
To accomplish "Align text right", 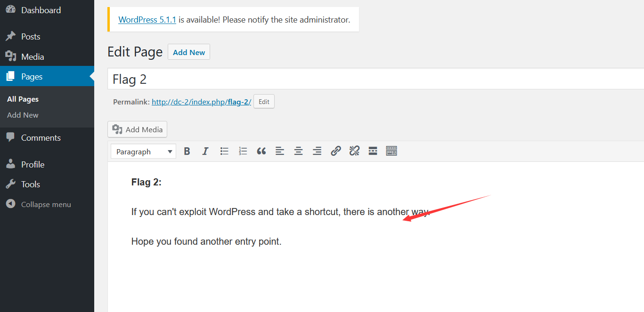I will tap(317, 151).
